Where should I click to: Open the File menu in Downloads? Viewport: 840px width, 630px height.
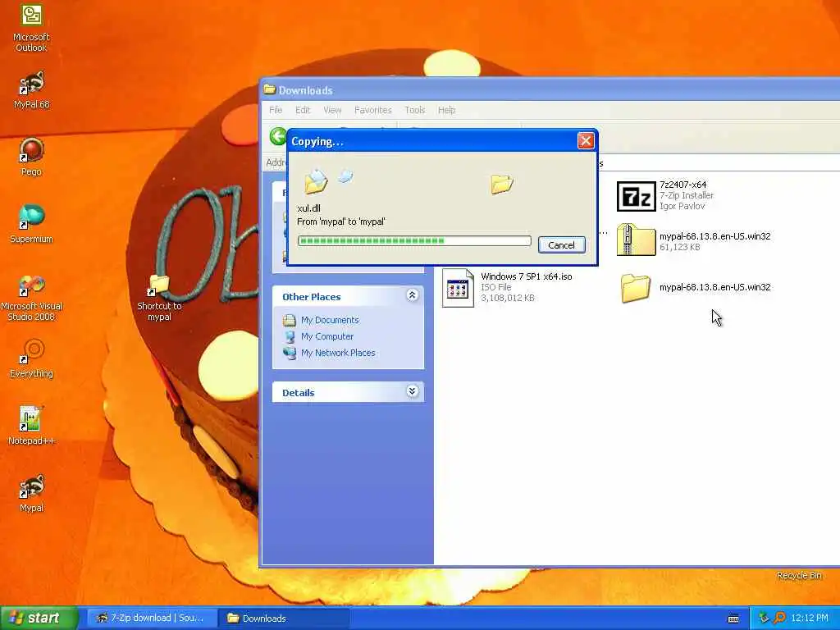[276, 110]
